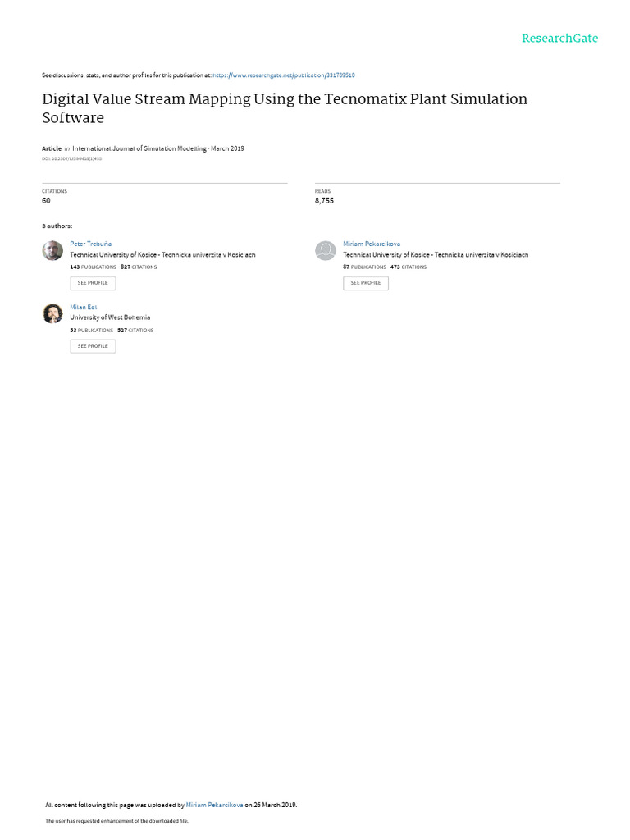Click the reads count 8,755
Viewport: 630px width, 840px height.
324,200
